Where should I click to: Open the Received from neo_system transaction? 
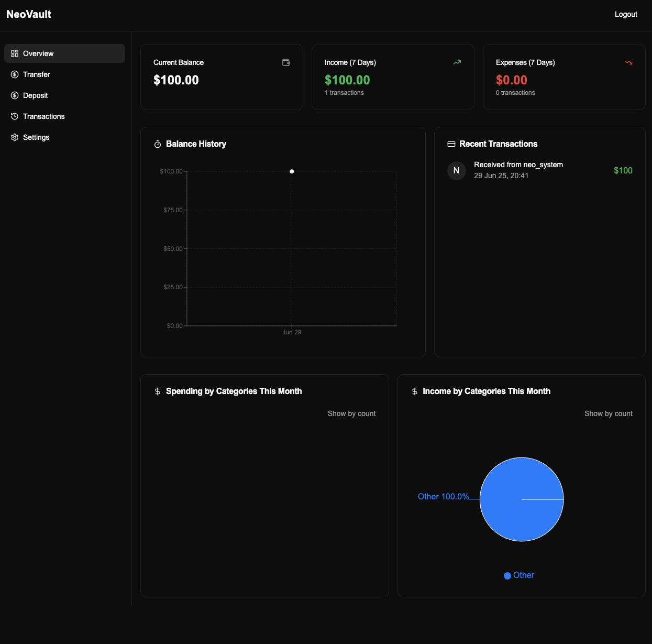[540, 170]
